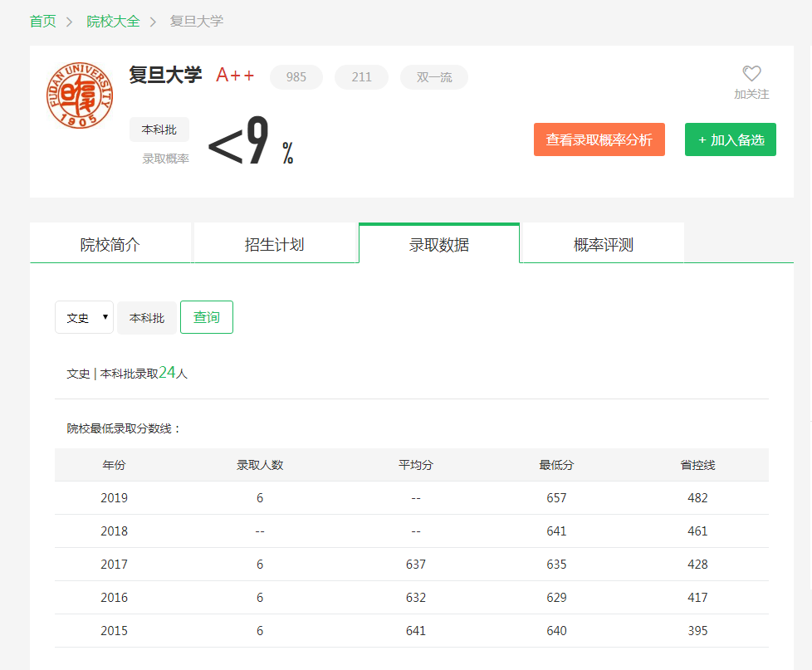The height and width of the screenshot is (670, 812).
Task: Select the 2017 year cell
Action: [114, 564]
